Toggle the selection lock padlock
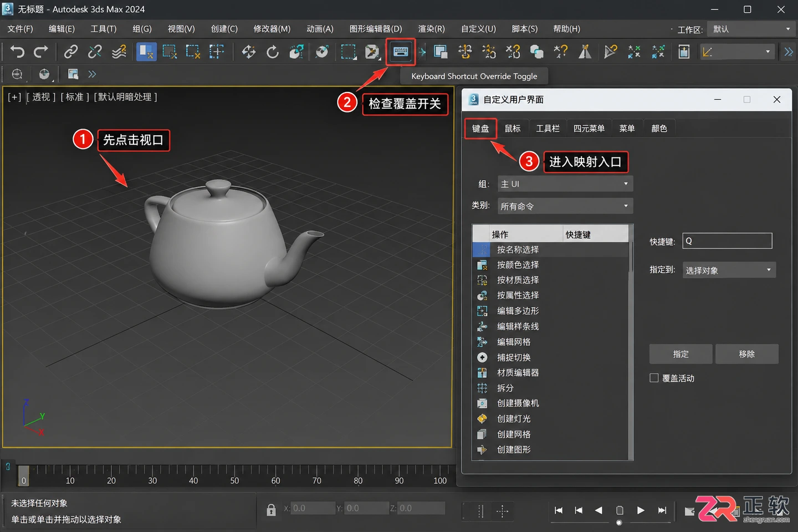The height and width of the screenshot is (532, 798). [x=271, y=510]
